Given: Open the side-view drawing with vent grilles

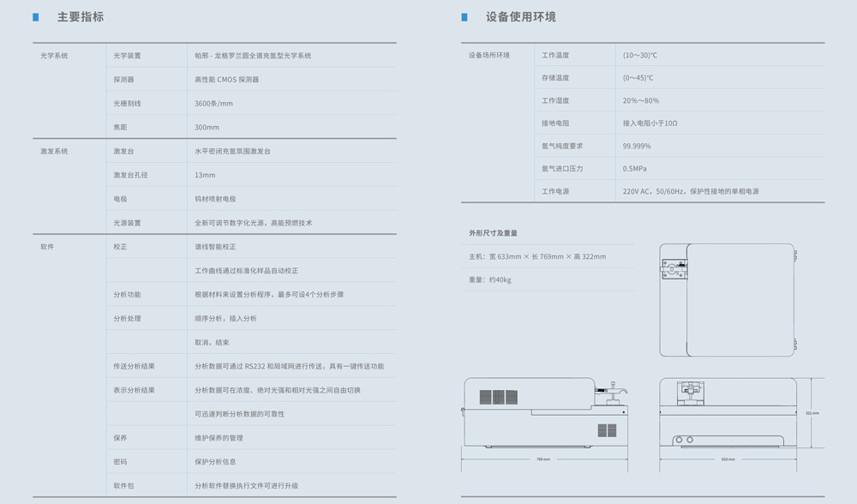Looking at the screenshot, I should (x=544, y=413).
